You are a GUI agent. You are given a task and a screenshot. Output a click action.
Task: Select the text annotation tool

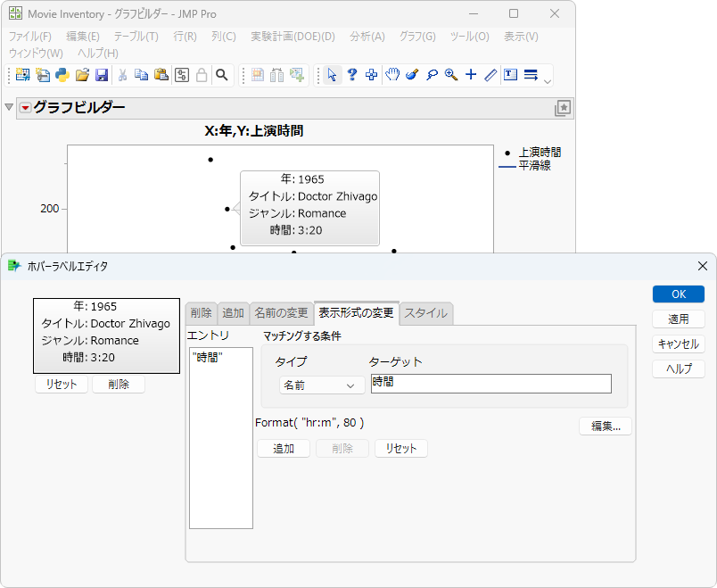click(510, 75)
